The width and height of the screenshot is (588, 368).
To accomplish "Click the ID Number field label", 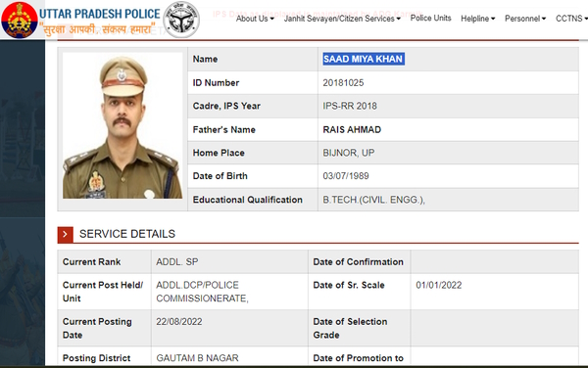I will 216,83.
